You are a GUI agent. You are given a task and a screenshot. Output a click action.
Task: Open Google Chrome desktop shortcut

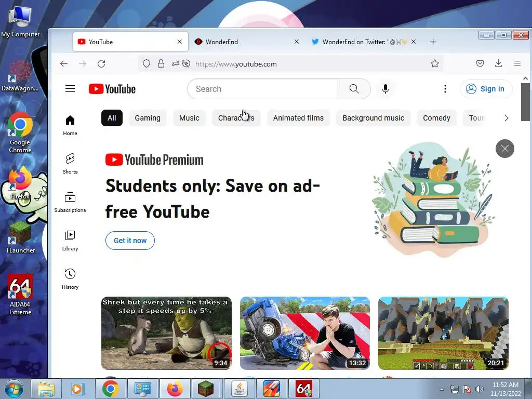20,132
